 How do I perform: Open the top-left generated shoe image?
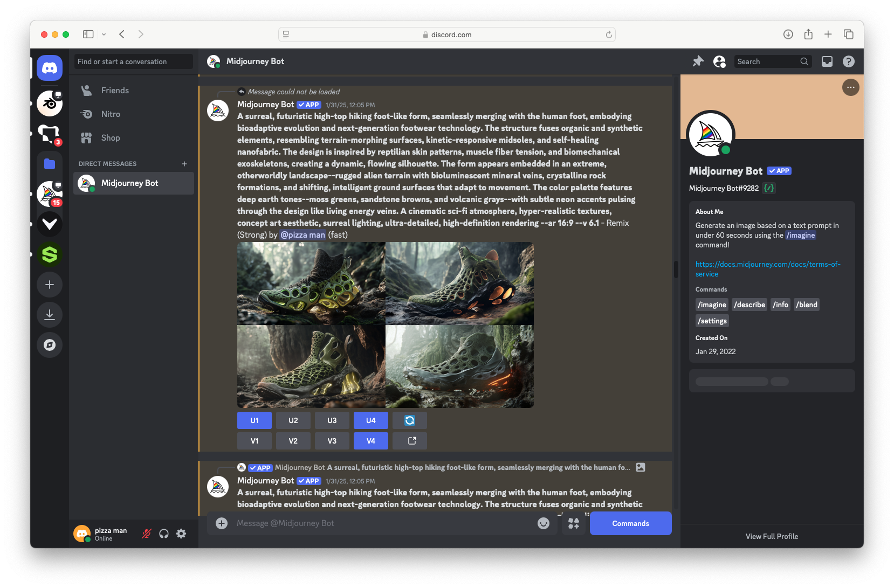pos(311,283)
